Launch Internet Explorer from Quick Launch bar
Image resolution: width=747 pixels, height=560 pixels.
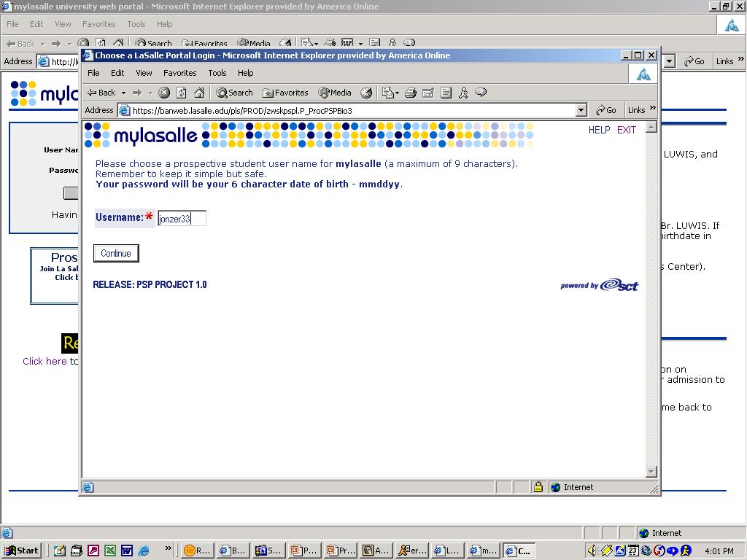144,551
